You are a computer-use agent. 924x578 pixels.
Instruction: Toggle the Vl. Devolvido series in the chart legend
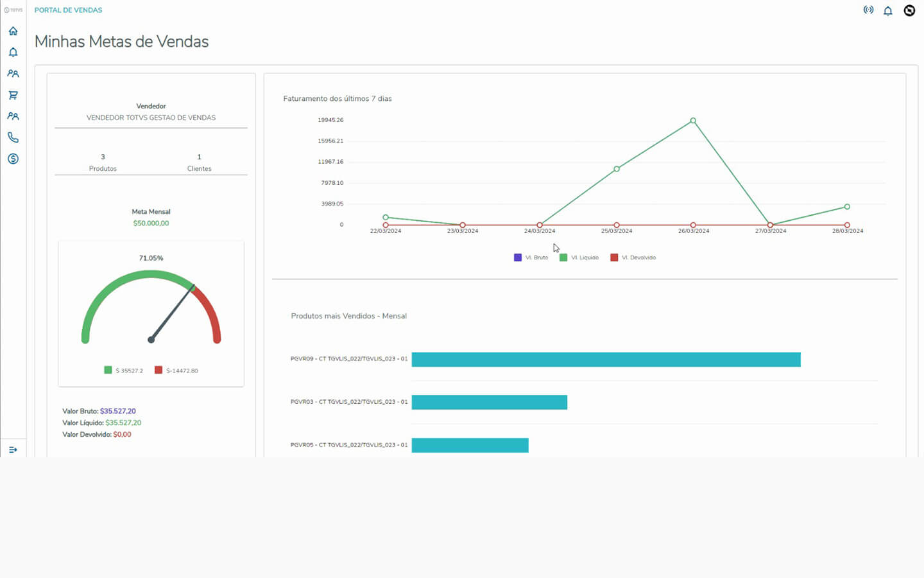tap(633, 258)
